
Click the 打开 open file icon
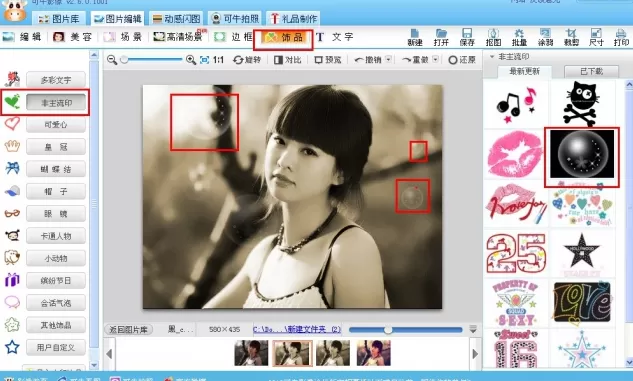pos(441,38)
